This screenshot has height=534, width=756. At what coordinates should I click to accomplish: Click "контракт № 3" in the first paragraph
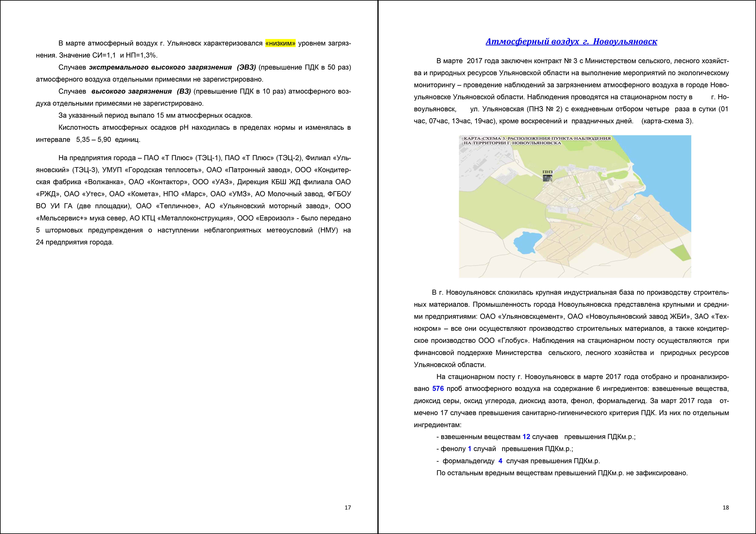[555, 61]
